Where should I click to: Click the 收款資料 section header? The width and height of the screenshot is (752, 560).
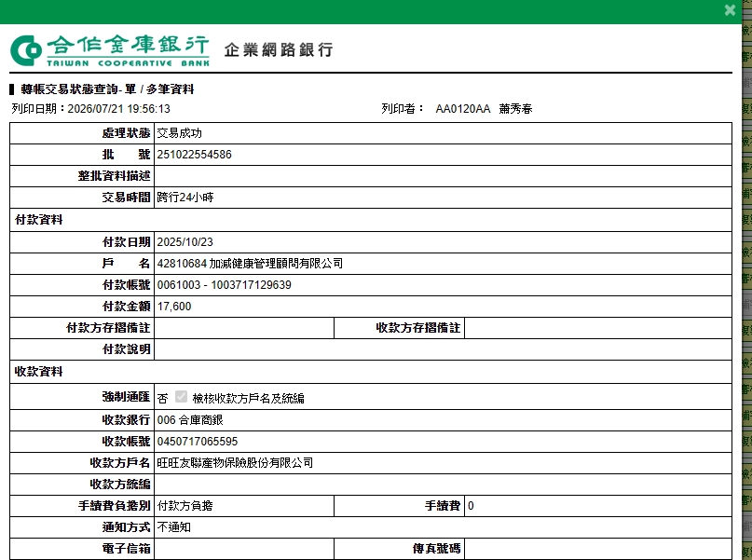pos(39,372)
